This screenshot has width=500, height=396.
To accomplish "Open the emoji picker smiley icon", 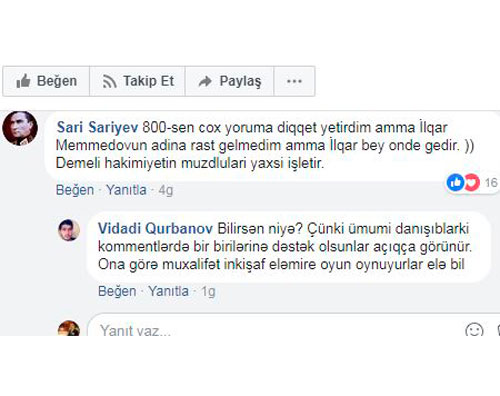I will pyautogui.click(x=474, y=330).
